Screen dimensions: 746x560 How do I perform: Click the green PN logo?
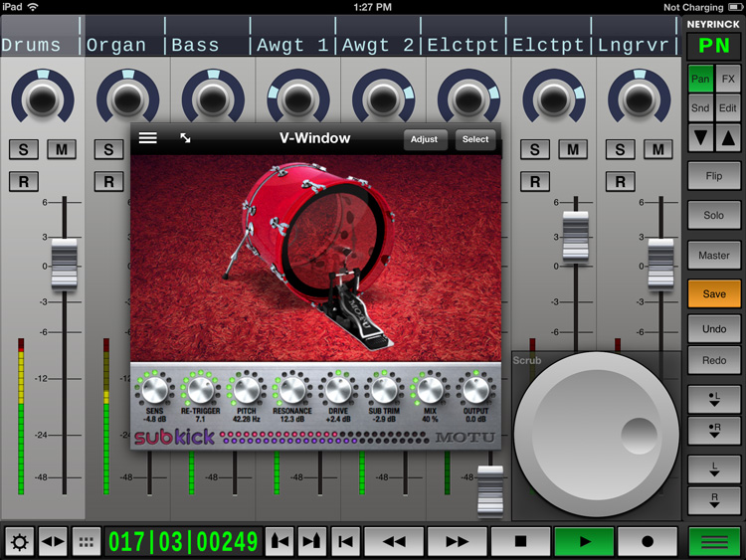713,46
